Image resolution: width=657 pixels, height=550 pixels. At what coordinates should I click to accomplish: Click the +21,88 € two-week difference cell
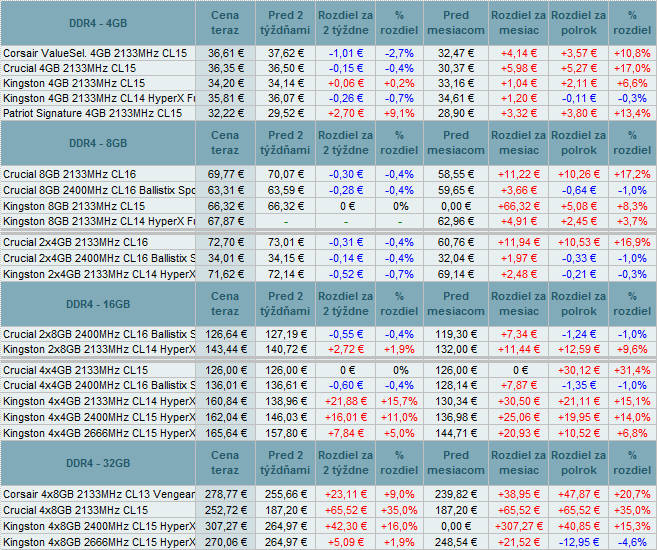[346, 401]
